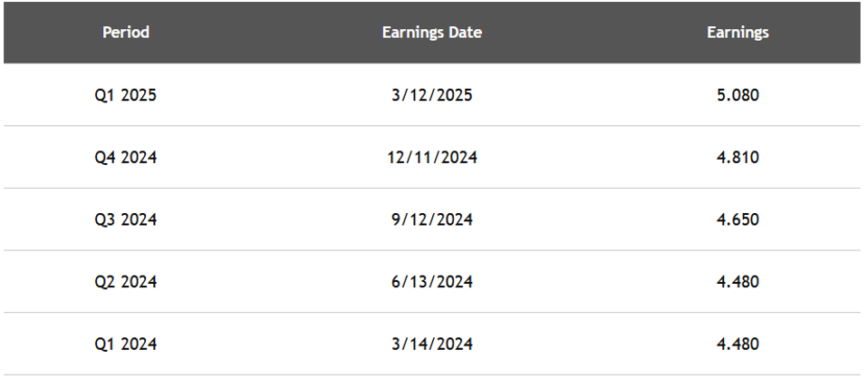Select the Q3 2024 period cell

click(126, 219)
